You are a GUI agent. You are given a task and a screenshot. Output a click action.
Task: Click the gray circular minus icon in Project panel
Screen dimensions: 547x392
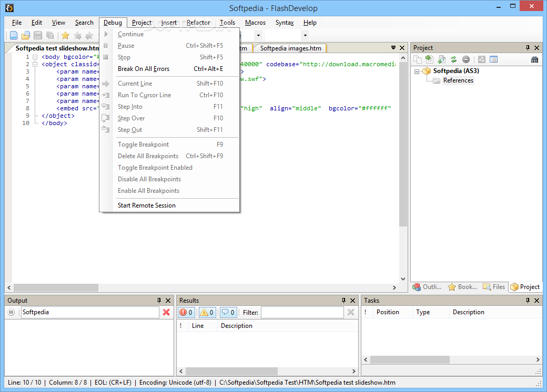point(465,59)
